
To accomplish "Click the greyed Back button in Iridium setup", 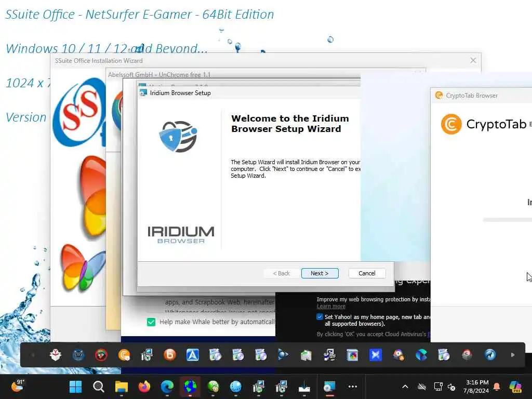I will point(281,273).
